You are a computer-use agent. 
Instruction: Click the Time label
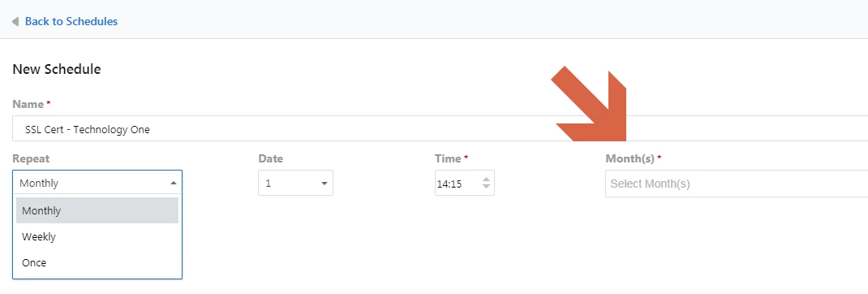pyautogui.click(x=448, y=158)
